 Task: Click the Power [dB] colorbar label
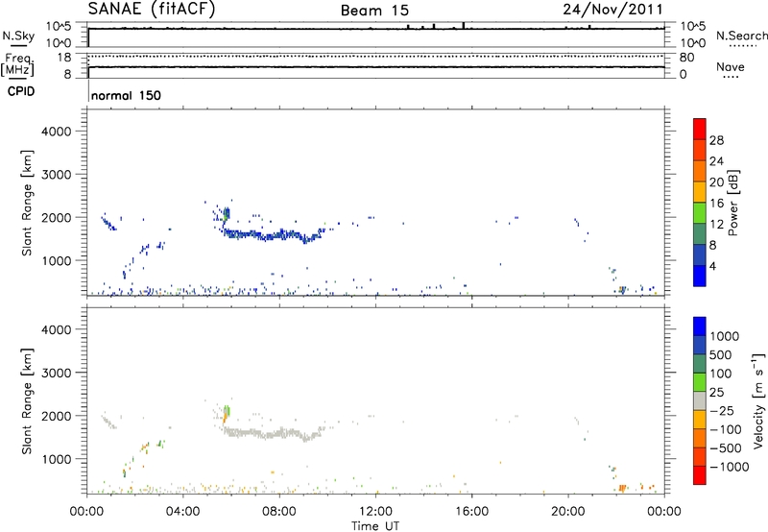click(x=732, y=203)
